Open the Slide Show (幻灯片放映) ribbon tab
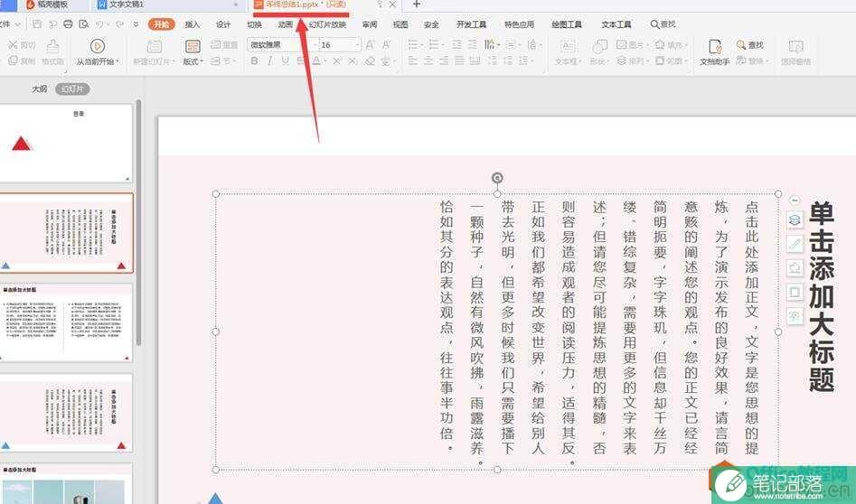The image size is (856, 504). pyautogui.click(x=327, y=24)
